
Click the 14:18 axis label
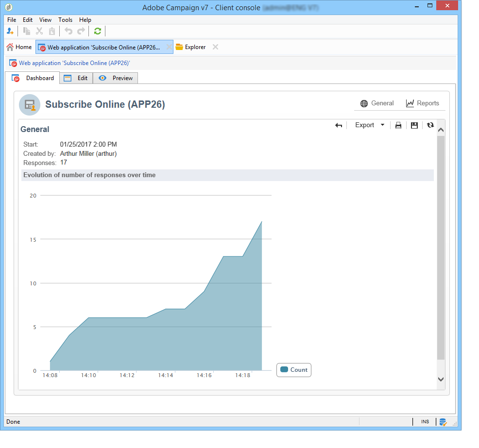coord(242,375)
